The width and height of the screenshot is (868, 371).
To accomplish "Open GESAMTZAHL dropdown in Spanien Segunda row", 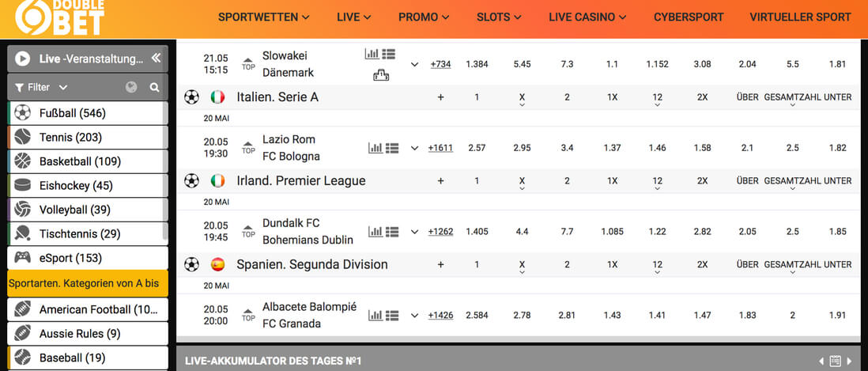I will (x=793, y=267).
